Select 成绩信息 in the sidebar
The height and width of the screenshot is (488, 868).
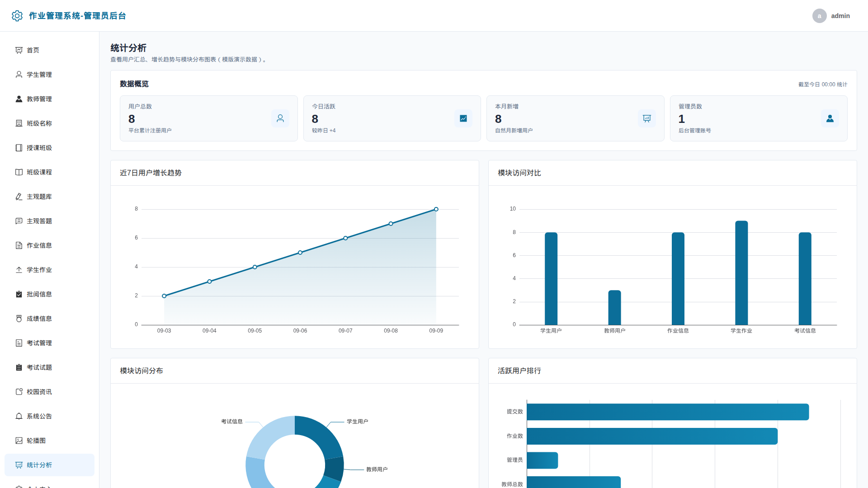pos(49,319)
